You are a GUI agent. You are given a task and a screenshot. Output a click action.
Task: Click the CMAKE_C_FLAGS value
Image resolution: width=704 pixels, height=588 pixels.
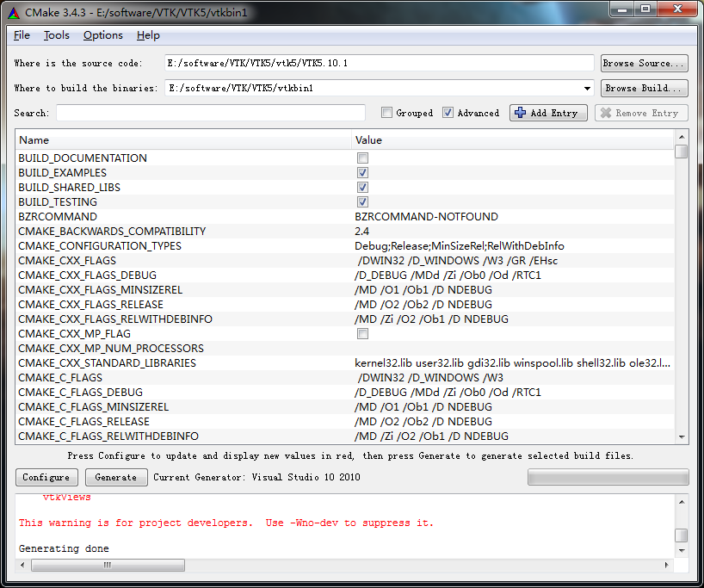pyautogui.click(x=430, y=378)
